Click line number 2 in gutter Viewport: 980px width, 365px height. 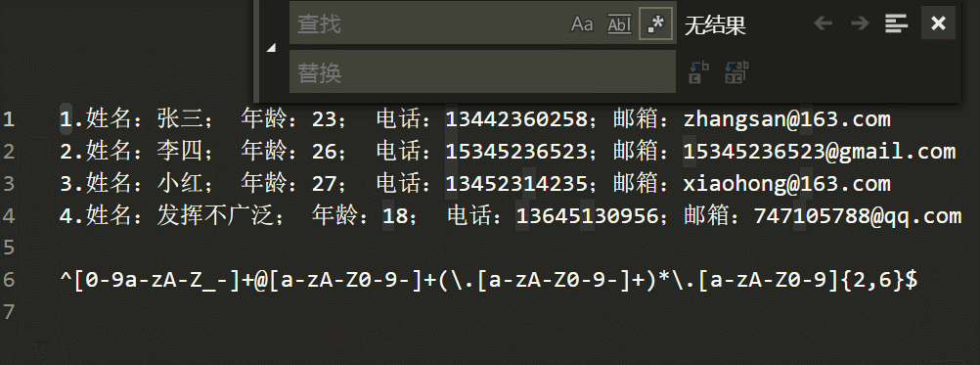pos(8,152)
